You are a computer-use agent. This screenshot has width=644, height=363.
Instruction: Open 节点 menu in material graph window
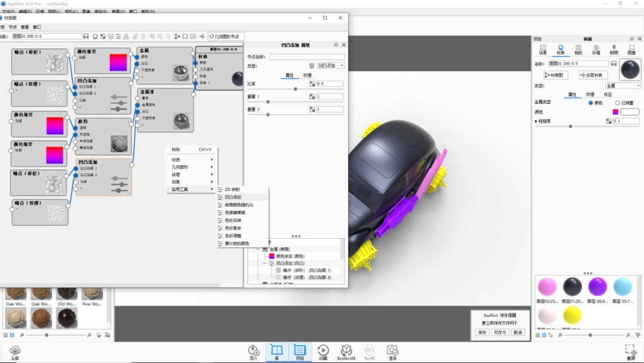tap(13, 27)
